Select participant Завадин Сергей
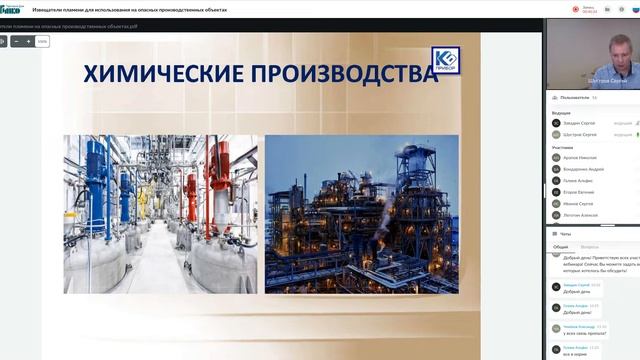Image resolution: width=640 pixels, height=360 pixels. [x=579, y=123]
